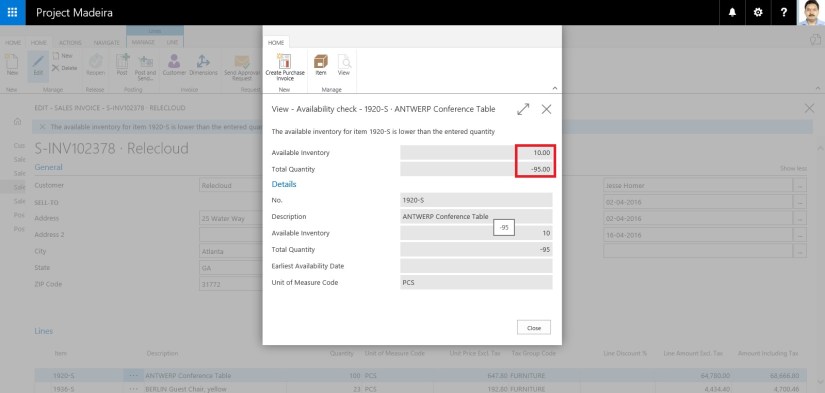
Task: Switch to the MANAGE lines tab
Action: click(143, 42)
